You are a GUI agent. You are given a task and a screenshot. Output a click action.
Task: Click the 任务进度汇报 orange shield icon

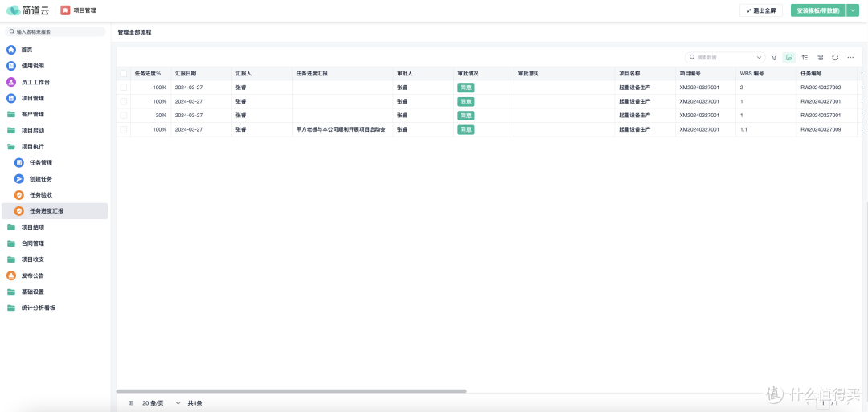[x=18, y=211]
